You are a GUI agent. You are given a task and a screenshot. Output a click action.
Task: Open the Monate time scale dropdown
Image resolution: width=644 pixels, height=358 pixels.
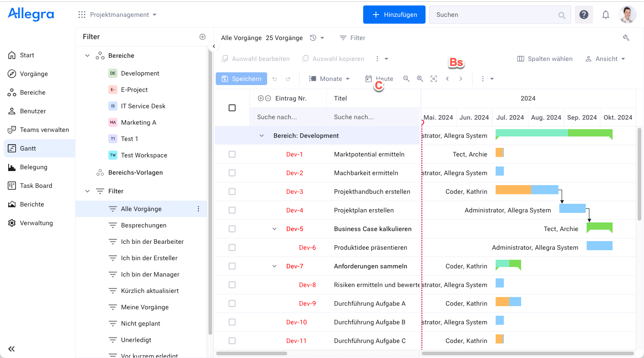click(x=330, y=79)
